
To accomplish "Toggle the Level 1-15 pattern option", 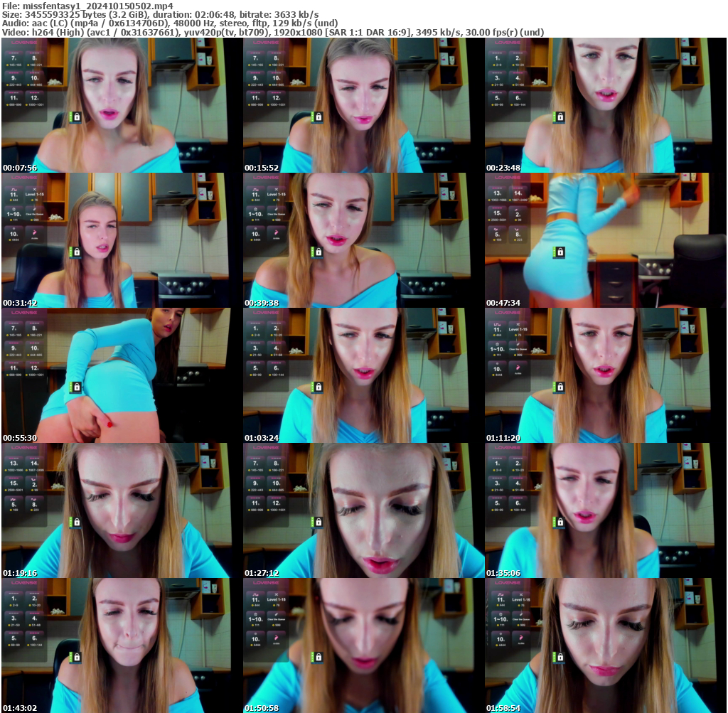I will pos(35,195).
